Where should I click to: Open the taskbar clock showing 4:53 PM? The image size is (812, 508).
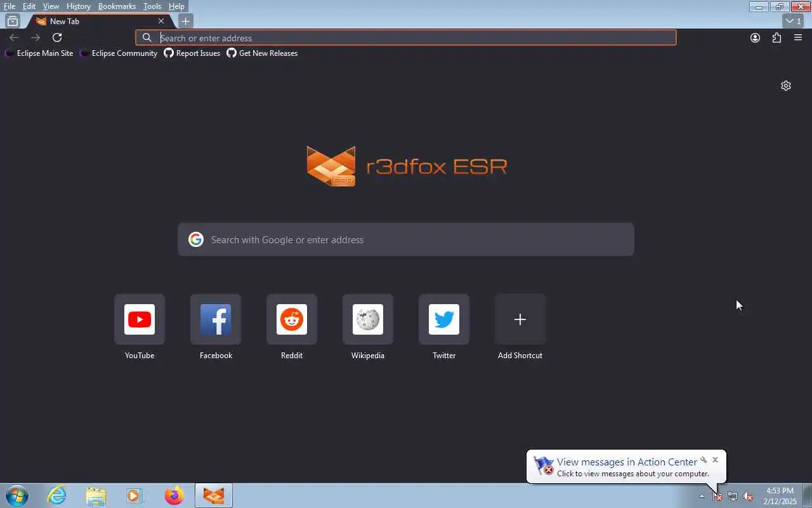click(780, 496)
